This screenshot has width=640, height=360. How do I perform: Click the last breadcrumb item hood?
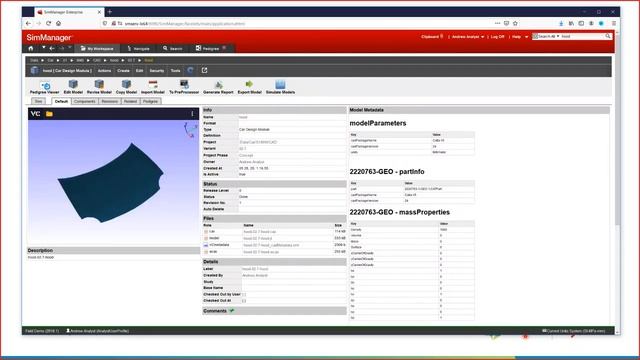[x=149, y=60]
